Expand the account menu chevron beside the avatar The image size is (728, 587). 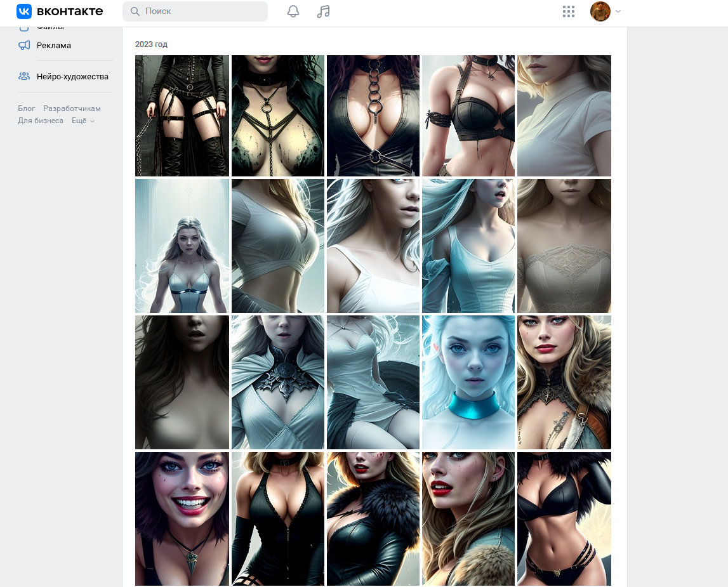pos(618,11)
